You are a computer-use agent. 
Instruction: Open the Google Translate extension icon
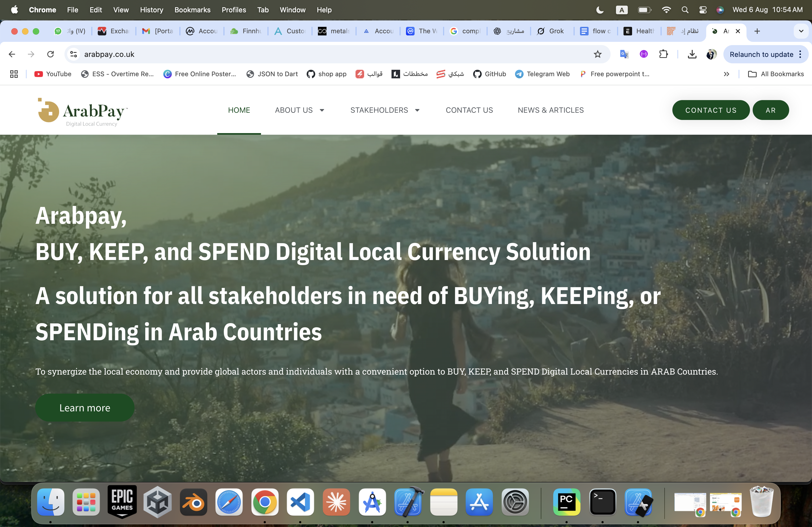click(x=624, y=54)
